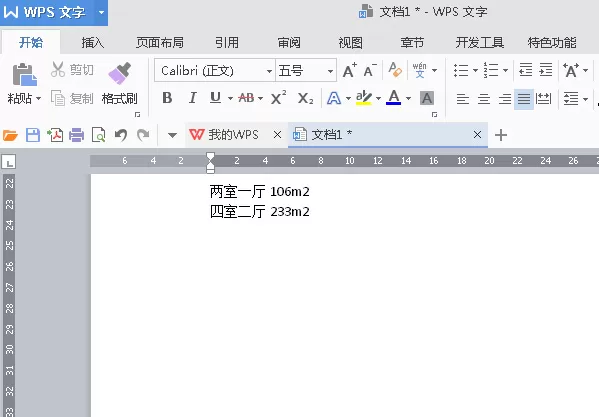The image size is (599, 417).
Task: Export to PDF icon
Action: pyautogui.click(x=55, y=135)
